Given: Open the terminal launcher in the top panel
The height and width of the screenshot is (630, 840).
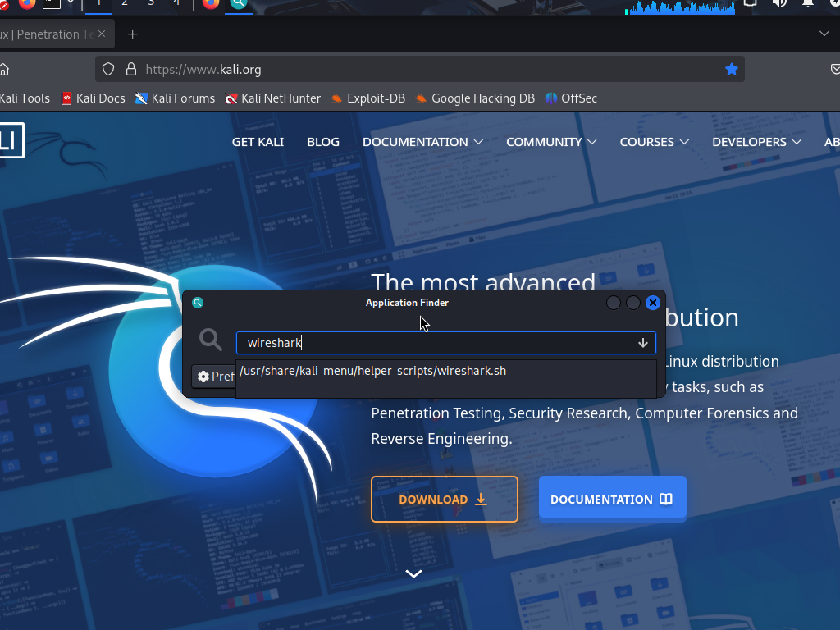Looking at the screenshot, I should [52, 3].
